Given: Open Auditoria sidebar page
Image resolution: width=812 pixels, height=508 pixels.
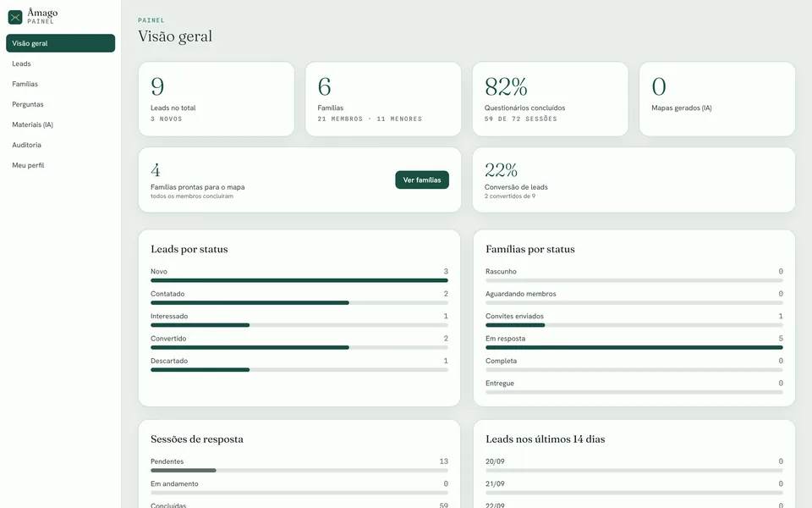Looking at the screenshot, I should coord(61,145).
